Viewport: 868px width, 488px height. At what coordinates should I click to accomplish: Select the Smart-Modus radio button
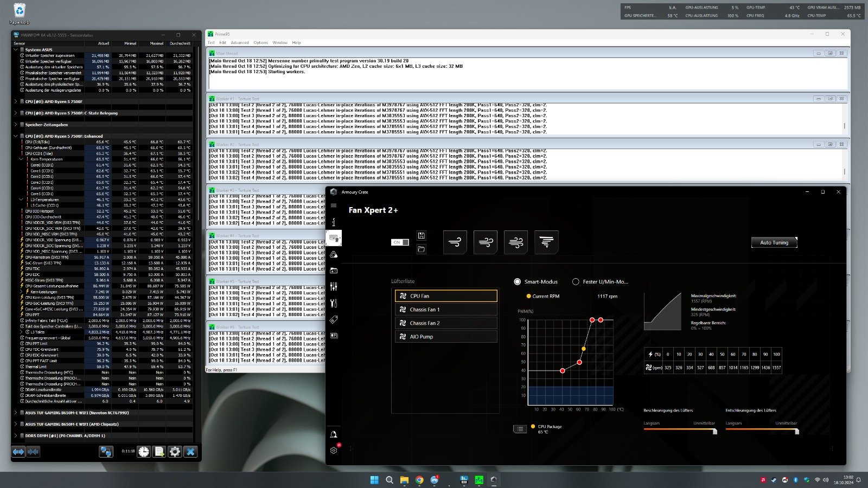(x=518, y=281)
